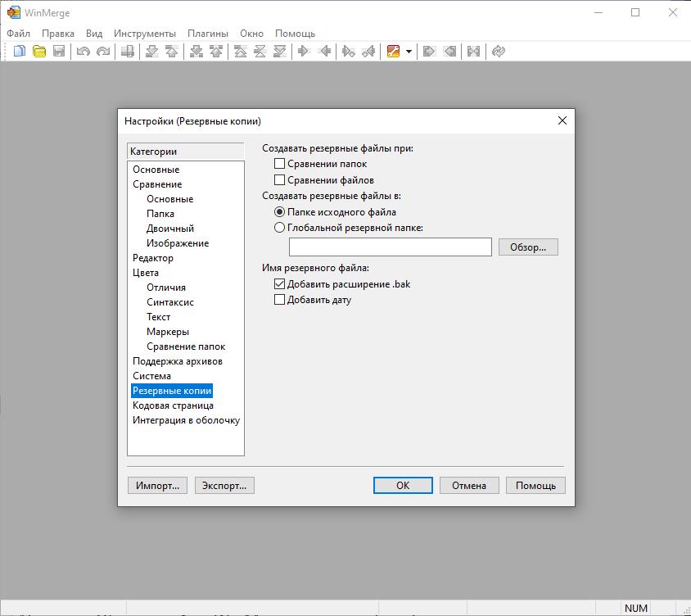The width and height of the screenshot is (691, 616).
Task: Enable the 'Сравнении папок' checkbox
Action: 280,164
